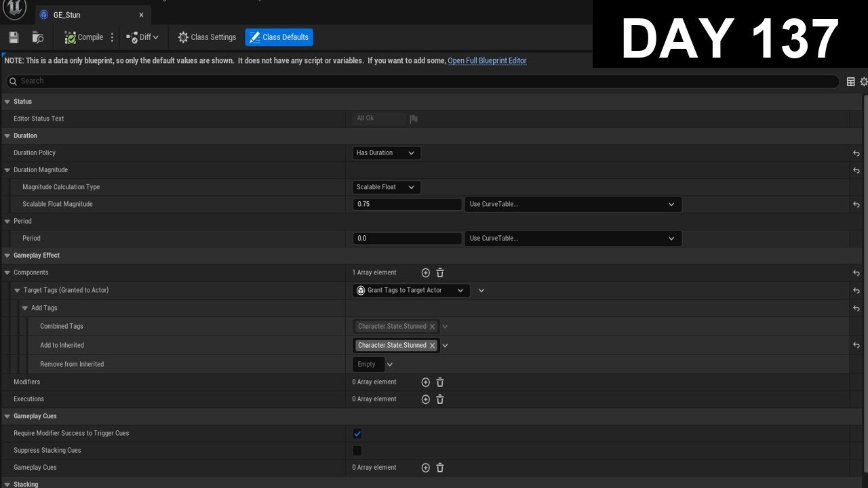Select Class Defaults button
This screenshot has height=488, width=868.
point(279,37)
